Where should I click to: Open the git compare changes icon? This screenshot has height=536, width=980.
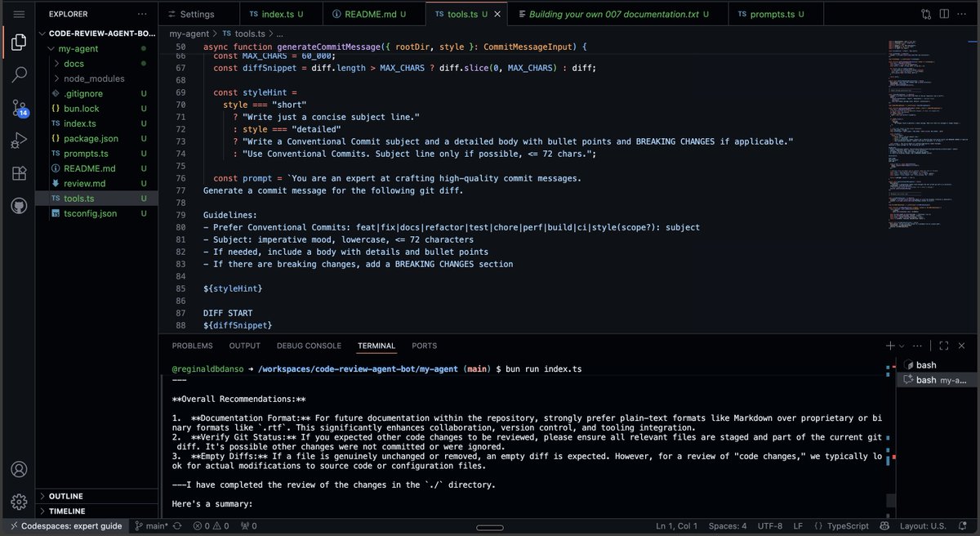click(925, 14)
